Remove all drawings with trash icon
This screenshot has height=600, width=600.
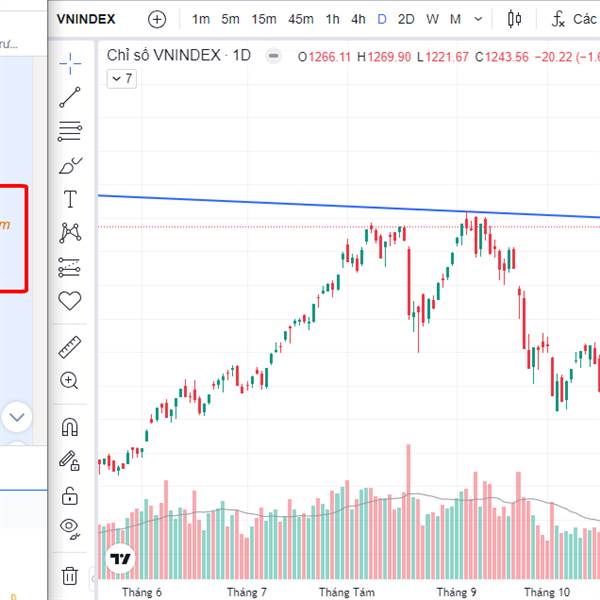point(70,575)
